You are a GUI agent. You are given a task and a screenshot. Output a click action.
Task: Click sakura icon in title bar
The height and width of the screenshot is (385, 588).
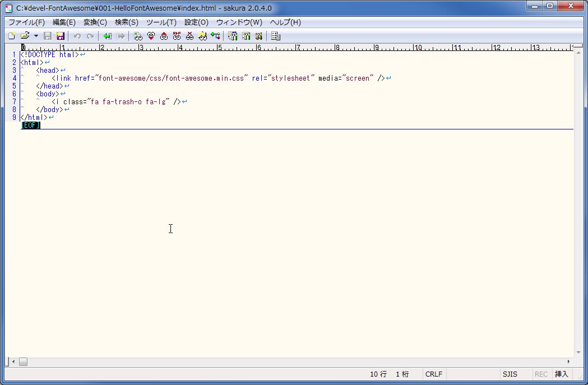[x=8, y=8]
